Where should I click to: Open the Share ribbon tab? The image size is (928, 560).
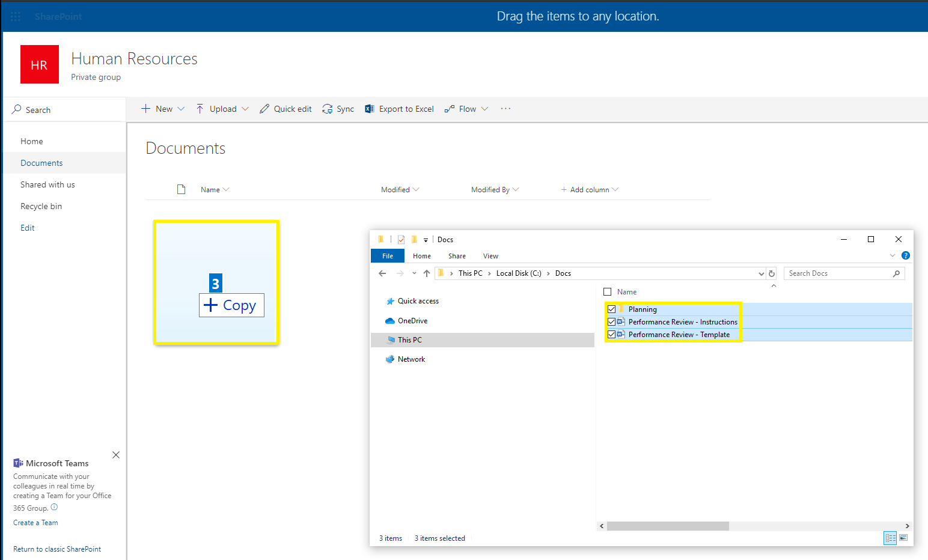(x=457, y=256)
